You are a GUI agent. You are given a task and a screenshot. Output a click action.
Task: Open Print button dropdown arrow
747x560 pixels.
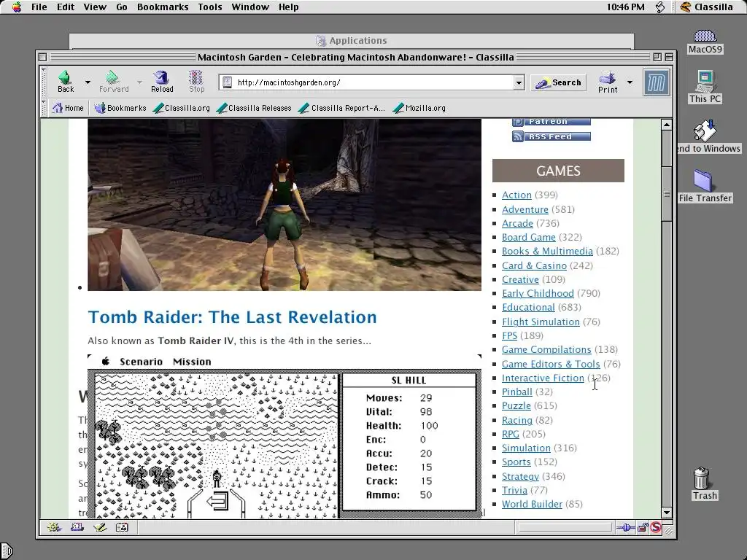click(x=630, y=82)
